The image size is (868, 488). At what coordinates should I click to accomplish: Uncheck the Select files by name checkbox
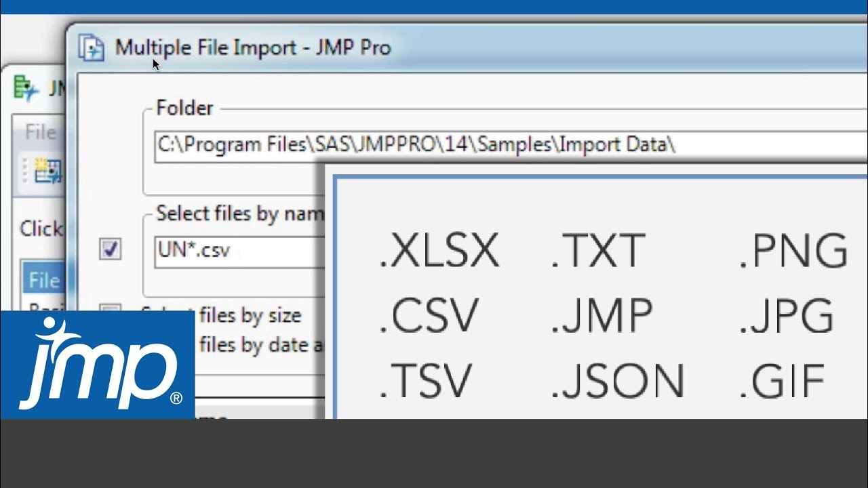pos(110,249)
